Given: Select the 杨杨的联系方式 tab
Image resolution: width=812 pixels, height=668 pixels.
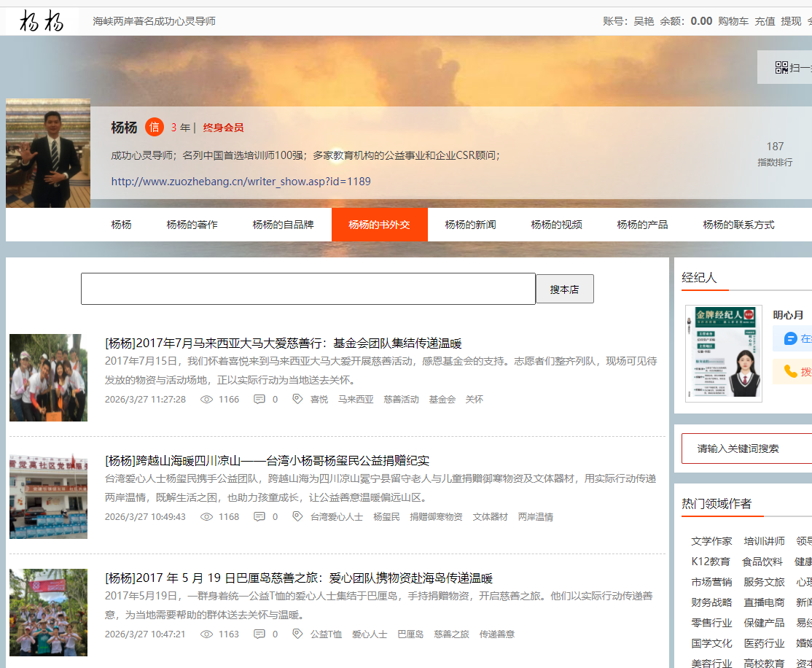Looking at the screenshot, I should pos(738,225).
